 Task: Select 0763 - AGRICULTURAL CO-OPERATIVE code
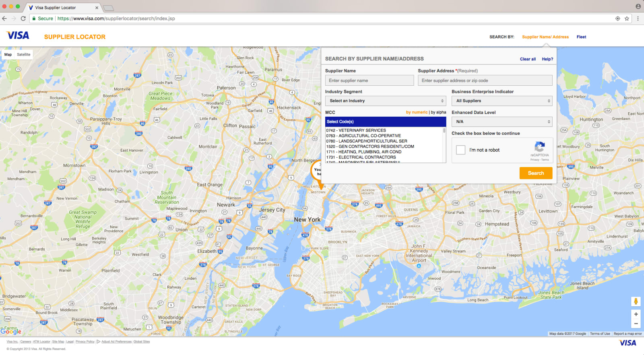point(363,136)
